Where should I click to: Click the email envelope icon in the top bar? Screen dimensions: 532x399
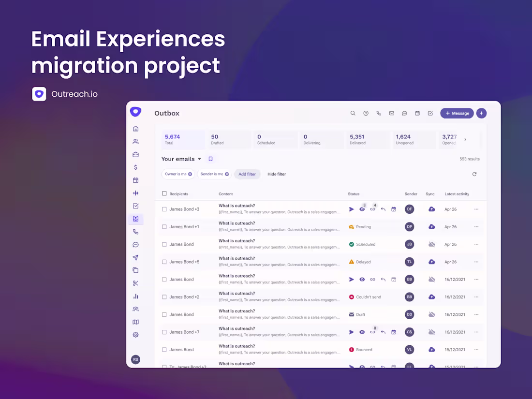coord(392,113)
